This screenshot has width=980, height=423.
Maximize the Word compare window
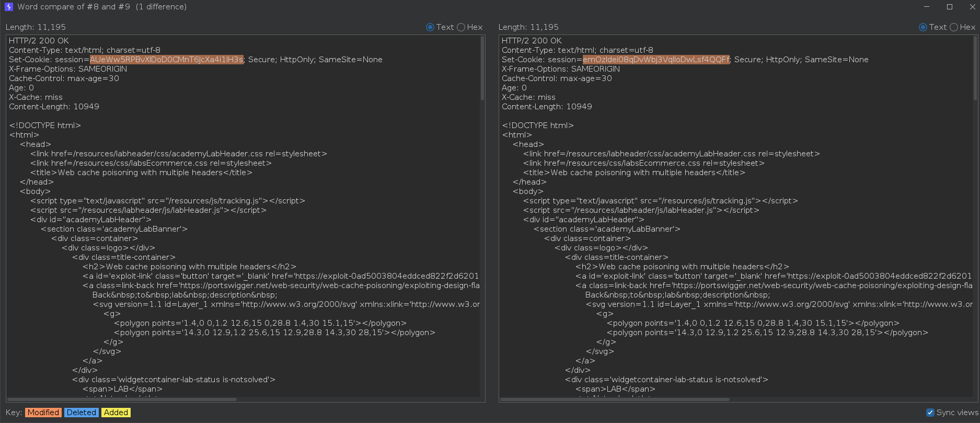[x=950, y=7]
